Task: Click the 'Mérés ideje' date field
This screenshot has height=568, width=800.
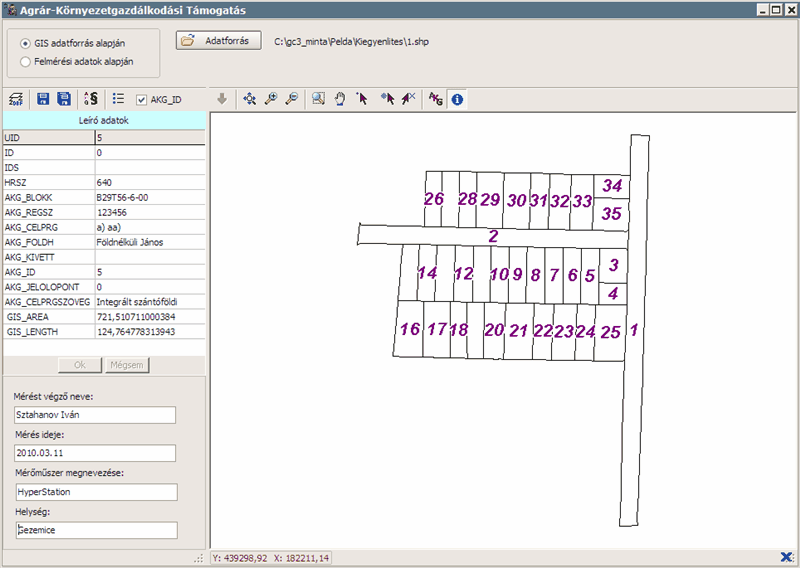Action: [x=95, y=453]
